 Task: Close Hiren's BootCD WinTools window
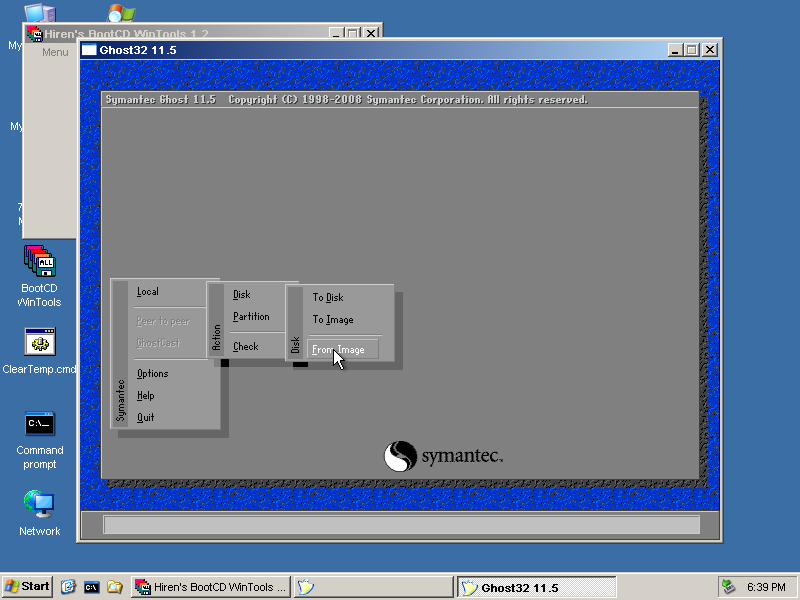click(x=371, y=34)
